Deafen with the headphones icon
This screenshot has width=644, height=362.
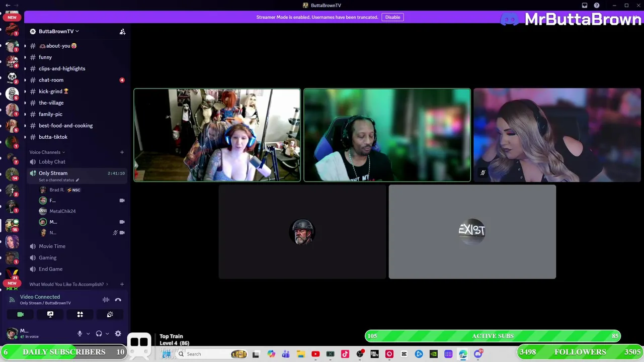99,333
